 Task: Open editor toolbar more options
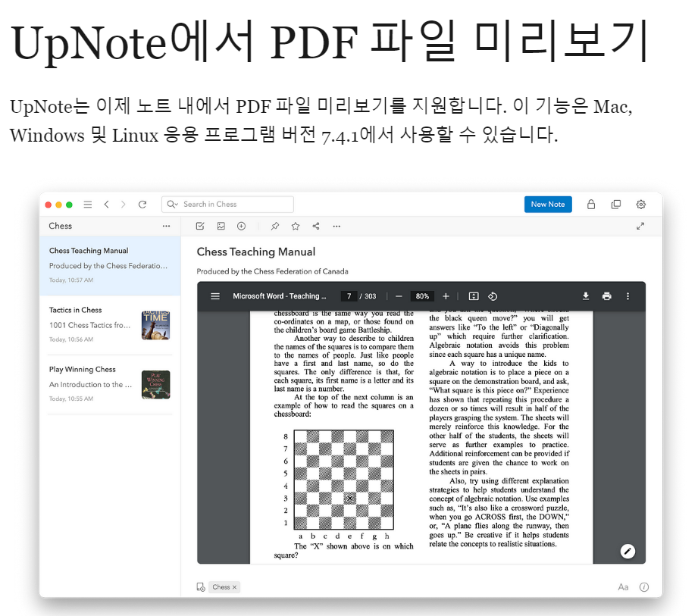336,226
